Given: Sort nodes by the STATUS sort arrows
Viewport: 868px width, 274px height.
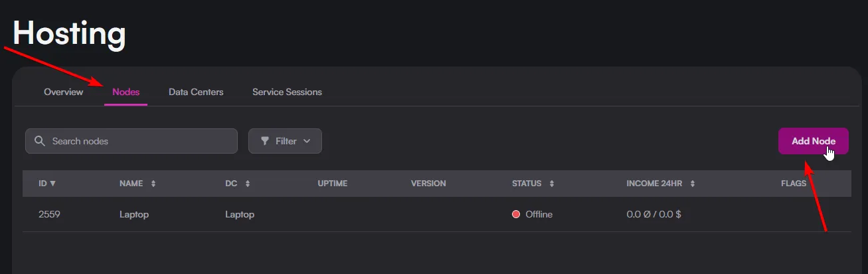Looking at the screenshot, I should [x=552, y=184].
